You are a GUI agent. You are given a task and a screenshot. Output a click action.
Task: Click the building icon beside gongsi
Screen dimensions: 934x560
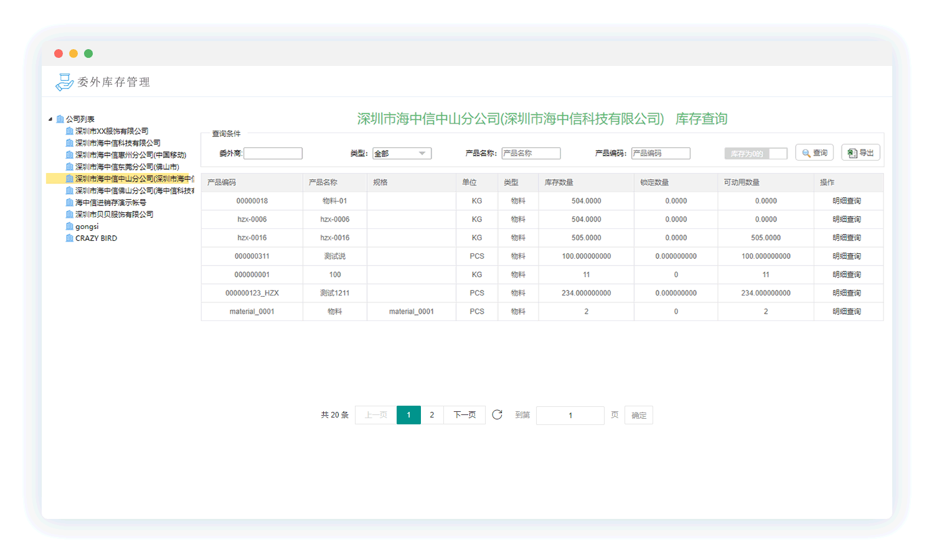tap(70, 226)
